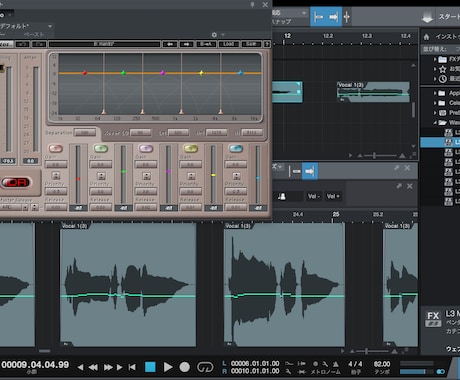Toggle the Loop transport button
The height and width of the screenshot is (380, 460).
(x=205, y=367)
